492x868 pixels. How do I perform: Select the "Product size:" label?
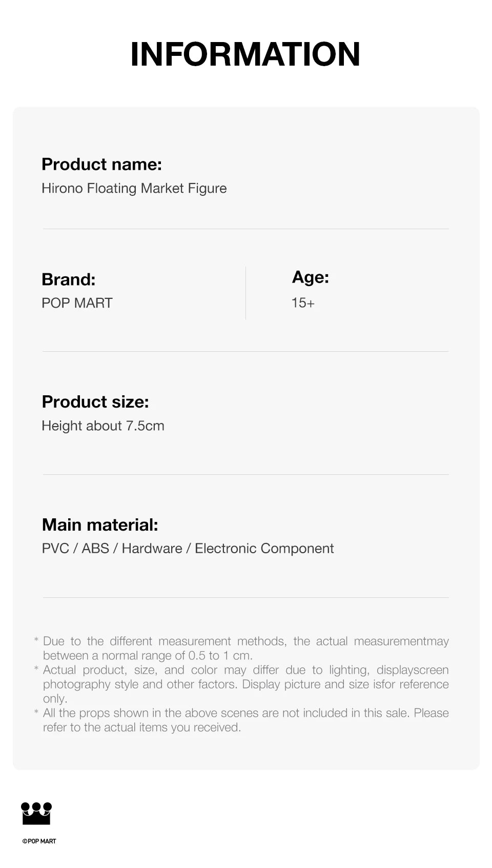pos(95,401)
